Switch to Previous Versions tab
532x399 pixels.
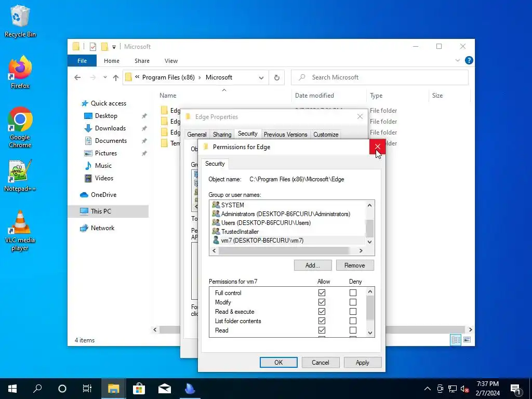point(285,135)
